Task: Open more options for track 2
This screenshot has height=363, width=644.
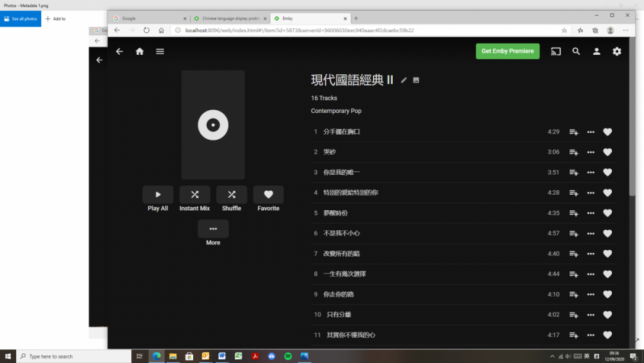Action: (x=591, y=152)
